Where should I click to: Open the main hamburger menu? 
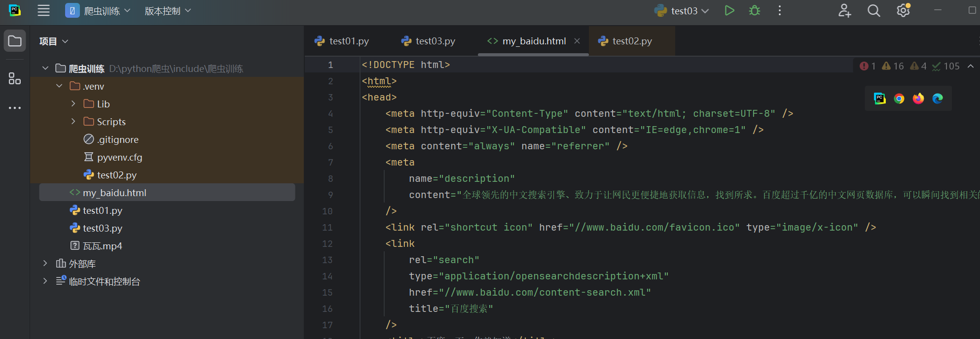click(x=43, y=10)
